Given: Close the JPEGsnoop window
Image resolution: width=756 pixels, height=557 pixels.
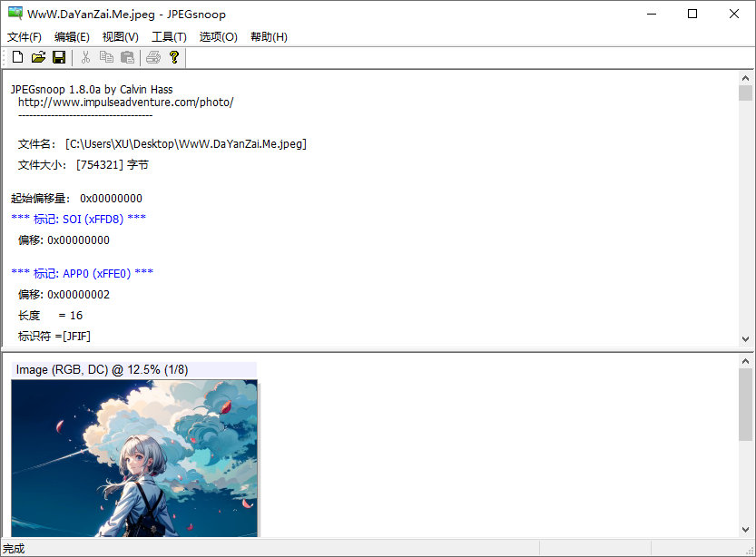Looking at the screenshot, I should [734, 14].
